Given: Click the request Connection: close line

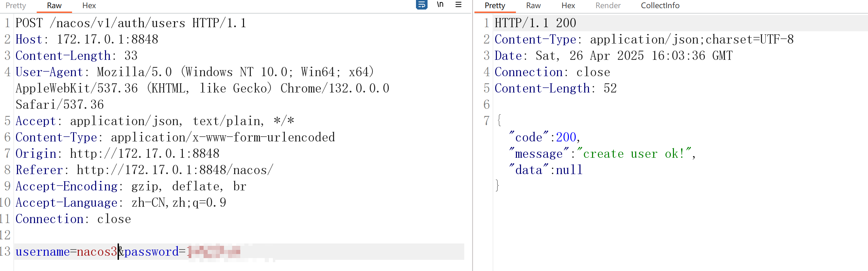Looking at the screenshot, I should point(73,219).
